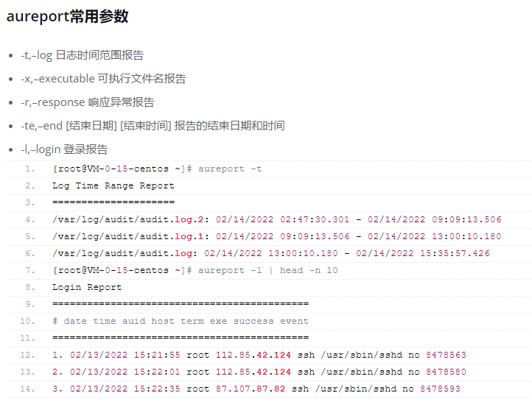Viewport: 532px width, 407px height.
Task: Click the 'audit.log:' line ending 15:35:57.426
Action: pyautogui.click(x=271, y=253)
